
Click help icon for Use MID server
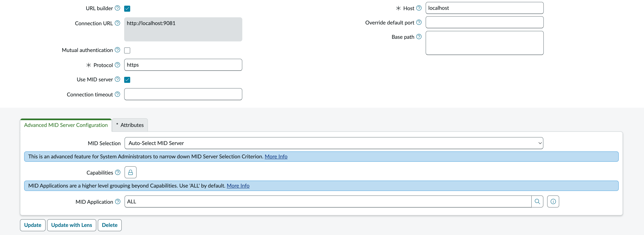[x=117, y=79]
